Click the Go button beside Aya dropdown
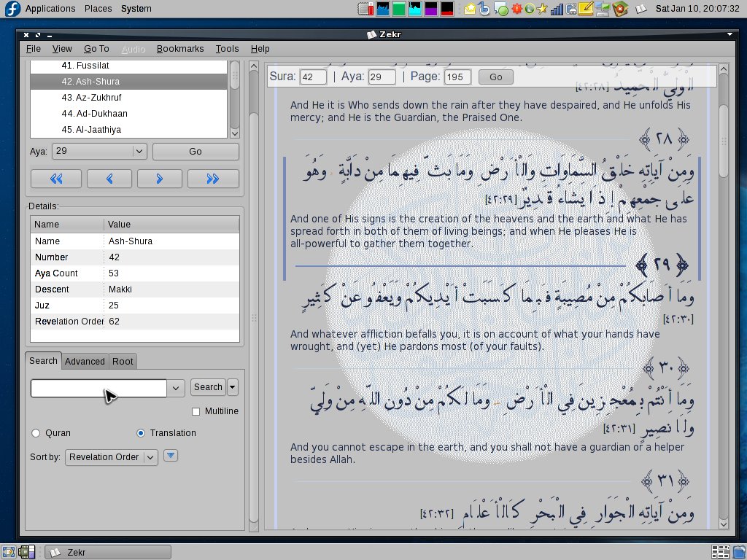Viewport: 747px width, 560px height. coord(196,152)
